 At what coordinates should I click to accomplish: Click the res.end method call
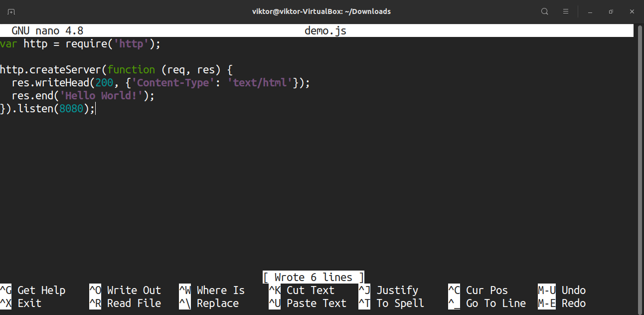coord(32,96)
